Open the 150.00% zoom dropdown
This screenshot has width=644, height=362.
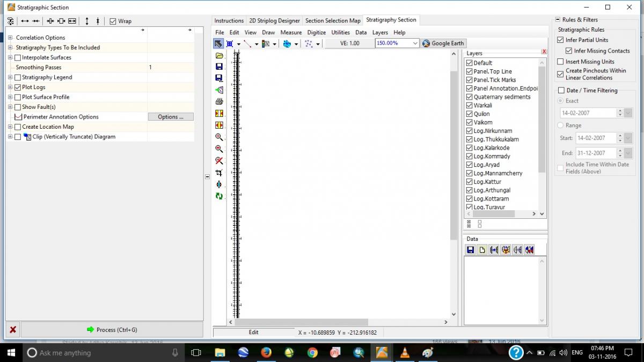coord(415,43)
